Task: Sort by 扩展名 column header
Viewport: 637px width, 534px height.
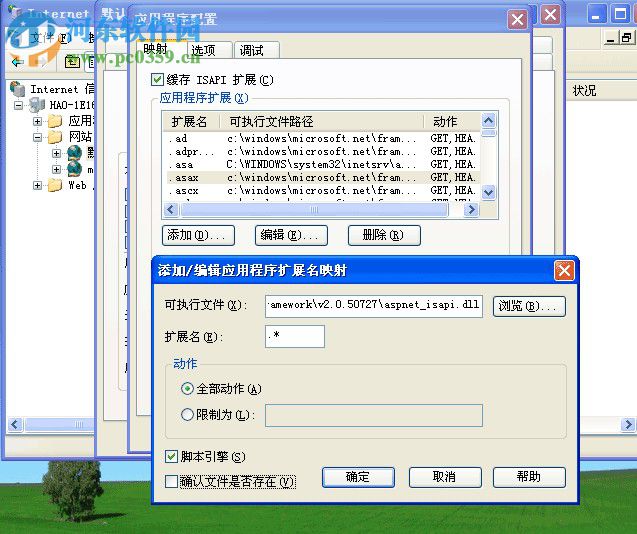Action: pos(191,122)
